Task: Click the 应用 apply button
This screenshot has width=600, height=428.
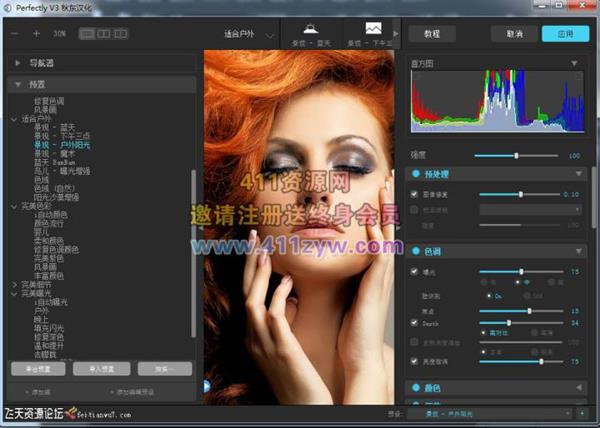Action: (x=565, y=33)
